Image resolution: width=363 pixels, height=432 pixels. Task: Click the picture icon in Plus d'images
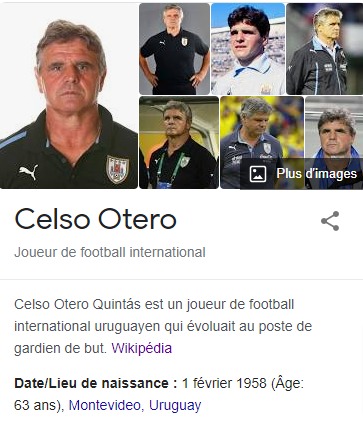[x=258, y=174]
